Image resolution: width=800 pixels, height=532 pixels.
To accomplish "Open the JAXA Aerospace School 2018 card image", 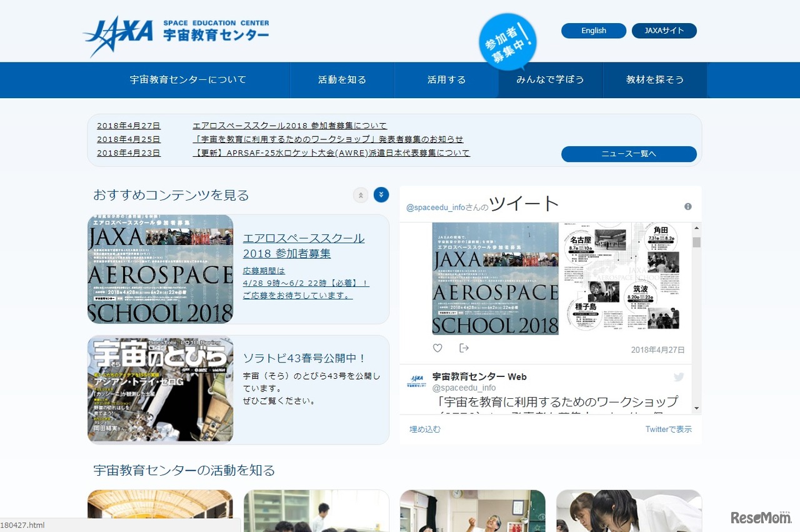I will [x=161, y=269].
